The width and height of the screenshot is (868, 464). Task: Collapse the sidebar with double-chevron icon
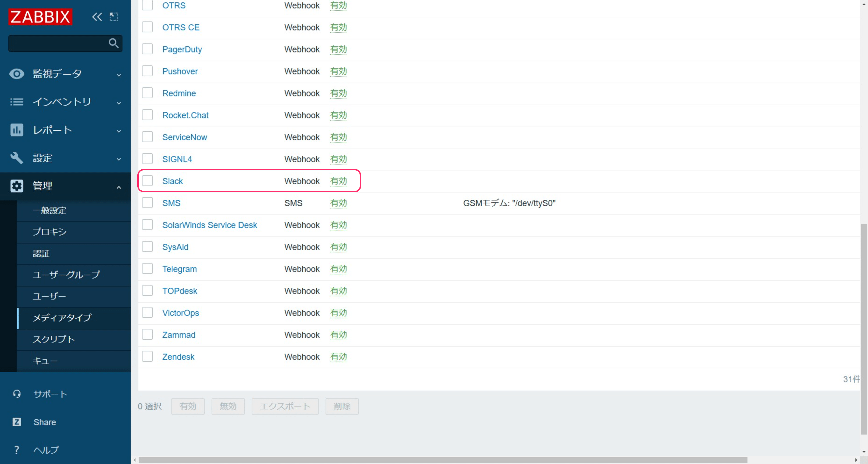tap(97, 17)
